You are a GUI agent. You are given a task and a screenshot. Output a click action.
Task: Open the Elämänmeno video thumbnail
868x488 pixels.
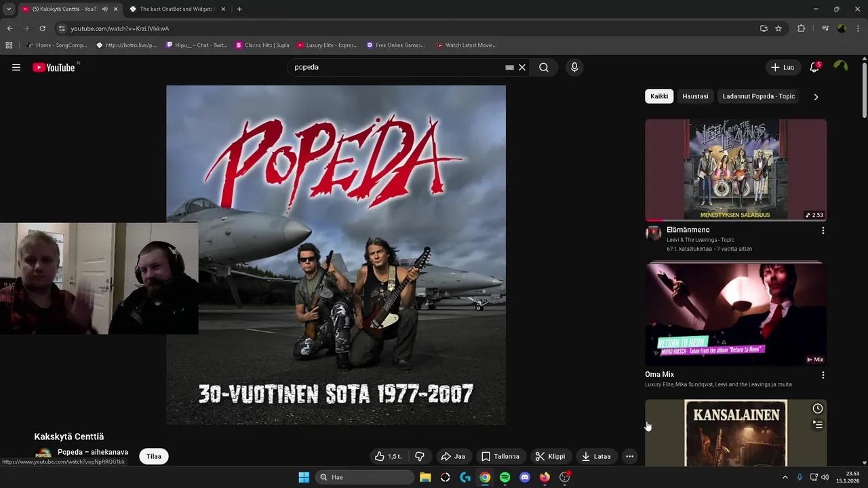736,170
